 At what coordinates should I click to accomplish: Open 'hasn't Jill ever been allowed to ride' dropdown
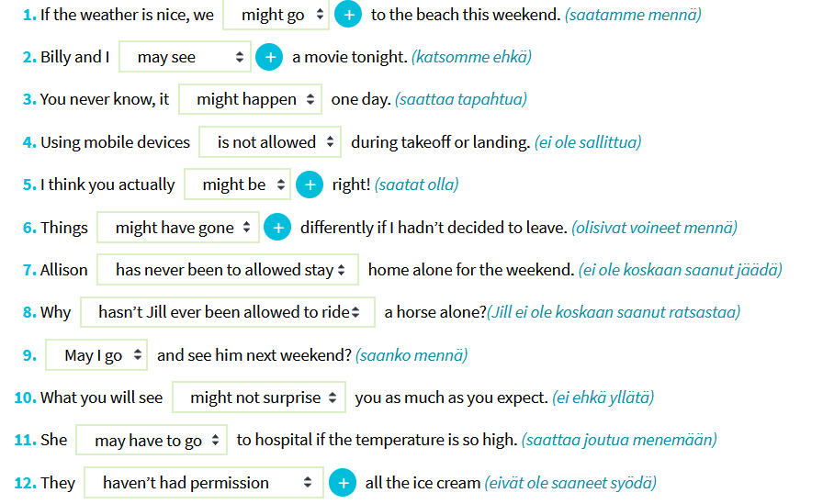(x=228, y=312)
